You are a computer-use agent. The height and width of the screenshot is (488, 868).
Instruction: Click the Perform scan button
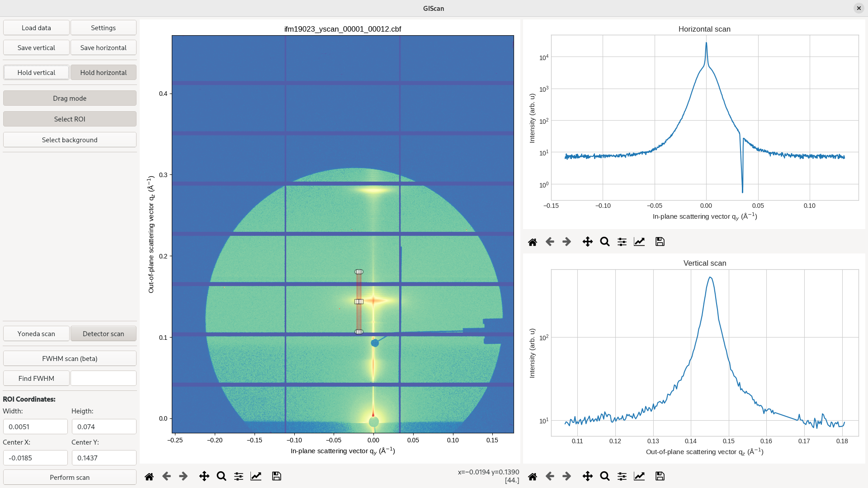pos(70,477)
